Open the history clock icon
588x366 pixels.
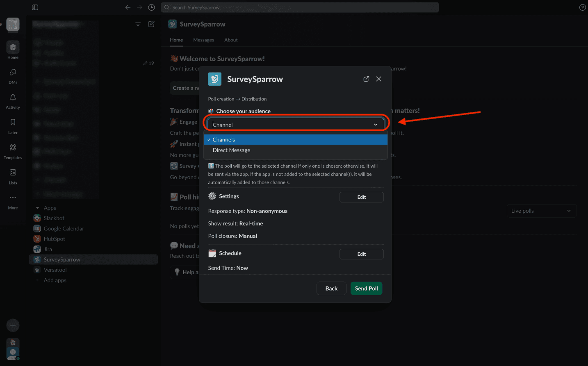[151, 7]
